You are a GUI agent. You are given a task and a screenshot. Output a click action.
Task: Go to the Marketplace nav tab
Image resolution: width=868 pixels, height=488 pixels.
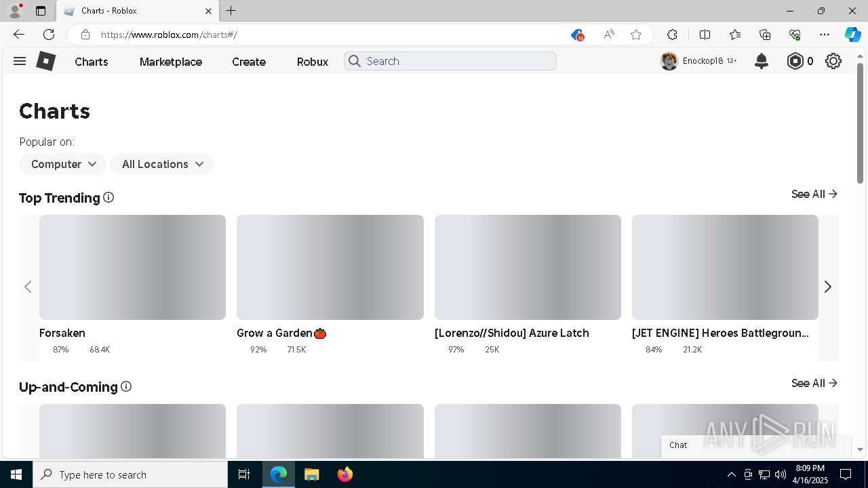click(x=171, y=62)
